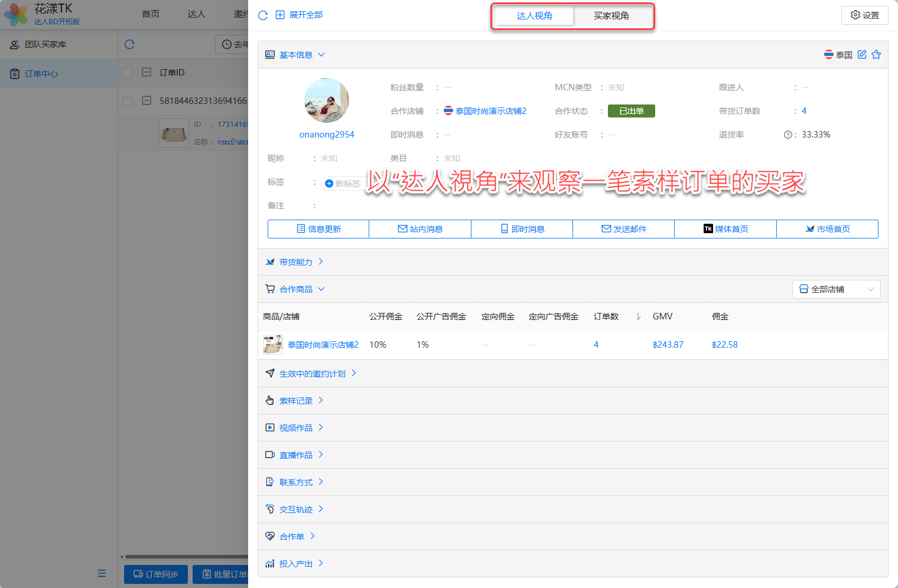898x588 pixels.
Task: Toggle the select-all checkbox beside 订单ID
Action: pyautogui.click(x=128, y=73)
